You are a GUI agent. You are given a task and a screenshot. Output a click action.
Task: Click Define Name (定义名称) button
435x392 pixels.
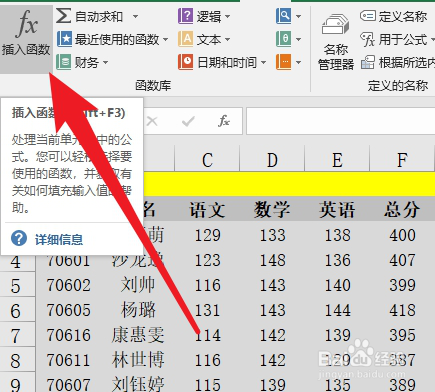(394, 16)
